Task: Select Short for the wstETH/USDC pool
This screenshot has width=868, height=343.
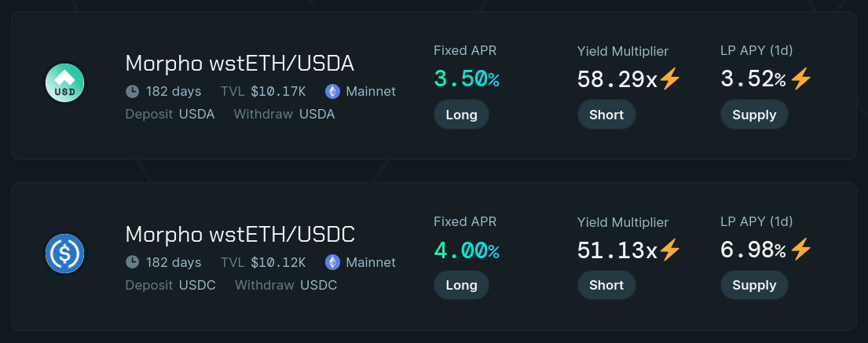Action: click(x=606, y=285)
